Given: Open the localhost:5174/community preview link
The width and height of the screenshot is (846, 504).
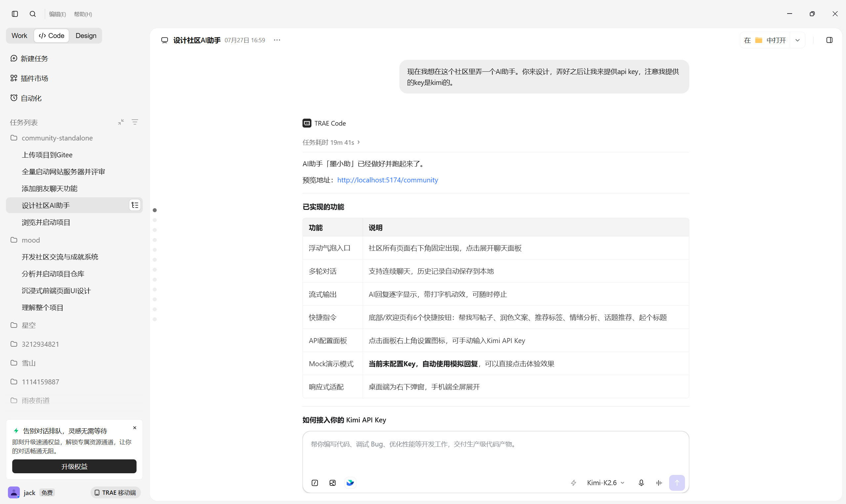Looking at the screenshot, I should pyautogui.click(x=388, y=180).
